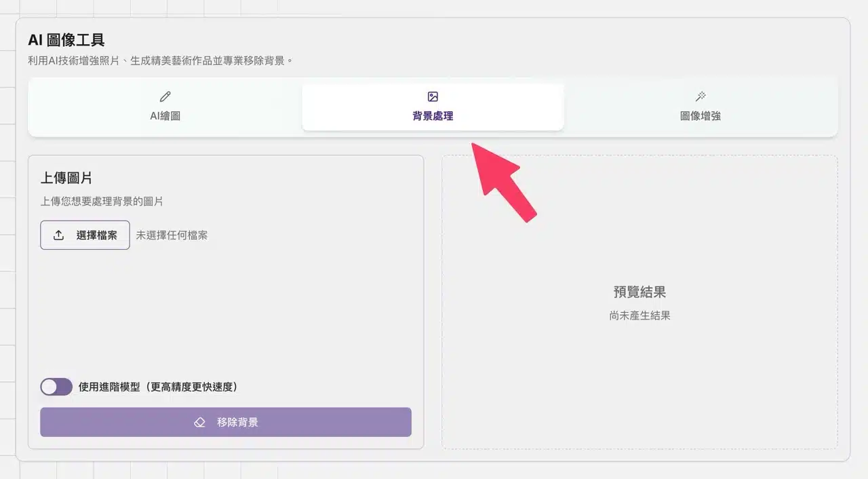Click the 上傳圖片 section heading
The image size is (868, 479).
click(x=66, y=178)
